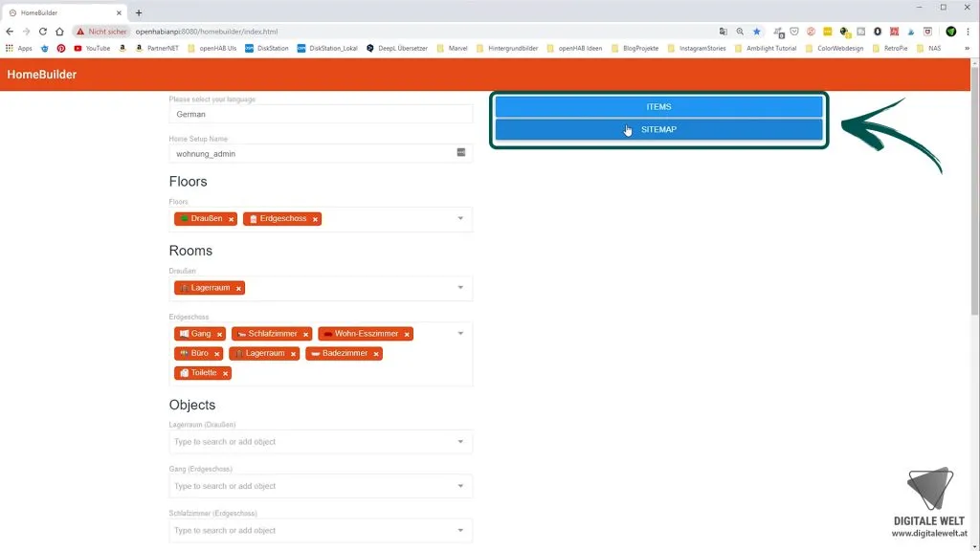Remove the Draußen floor tag
Viewport: 980px width, 551px height.
[x=232, y=219]
